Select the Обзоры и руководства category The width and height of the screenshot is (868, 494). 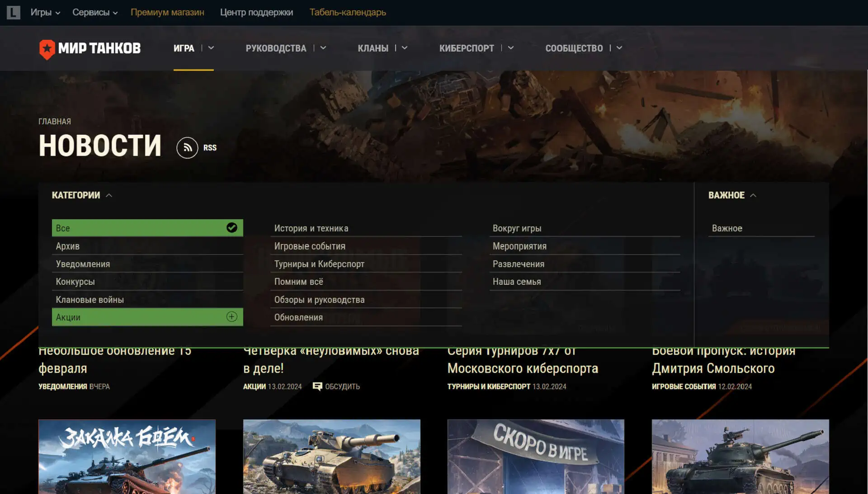(x=366, y=299)
